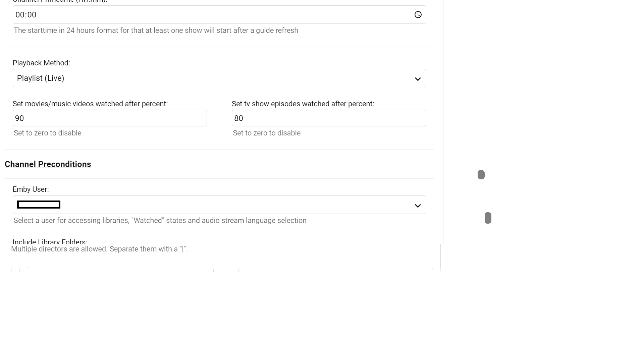644x342 pixels.
Task: Click the Channel Preconditions heading
Action: 48,164
